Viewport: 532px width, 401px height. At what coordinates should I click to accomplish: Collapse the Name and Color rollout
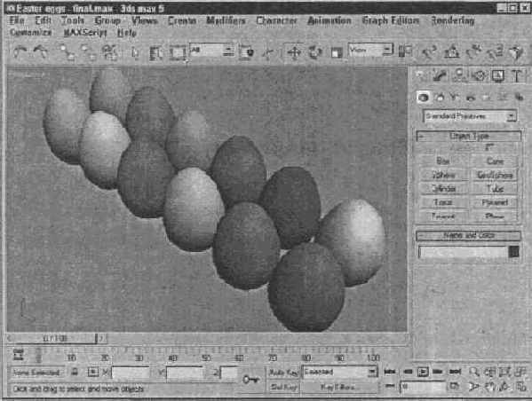469,235
